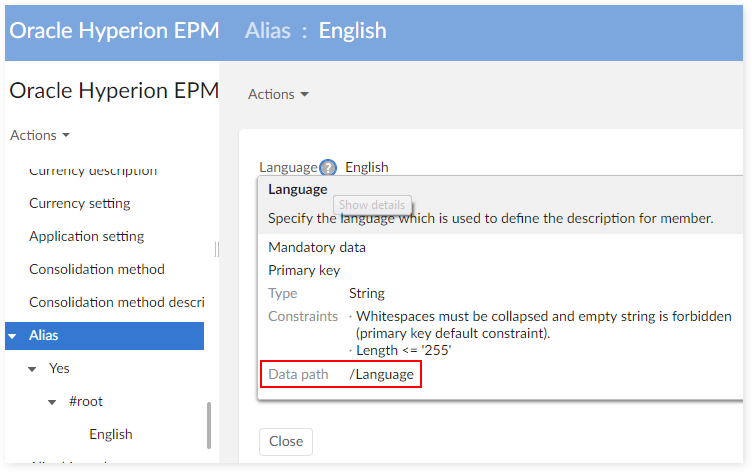Screen dimensions: 752x472
Task: Click the Show details tooltip
Action: (372, 205)
